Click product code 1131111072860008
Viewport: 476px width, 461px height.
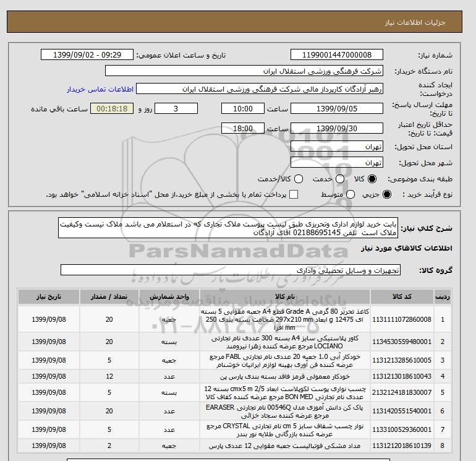[402, 319]
